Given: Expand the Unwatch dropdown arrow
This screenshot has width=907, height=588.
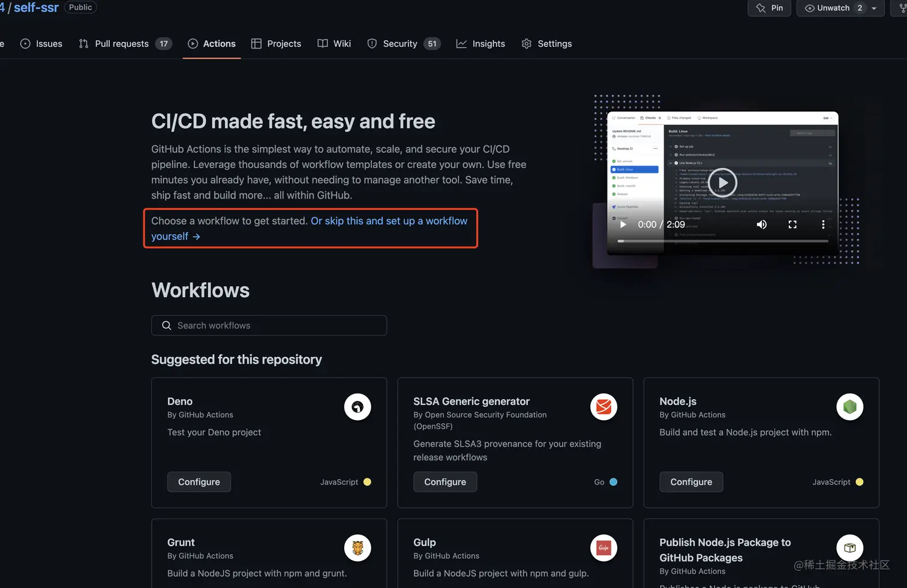Looking at the screenshot, I should click(x=874, y=8).
